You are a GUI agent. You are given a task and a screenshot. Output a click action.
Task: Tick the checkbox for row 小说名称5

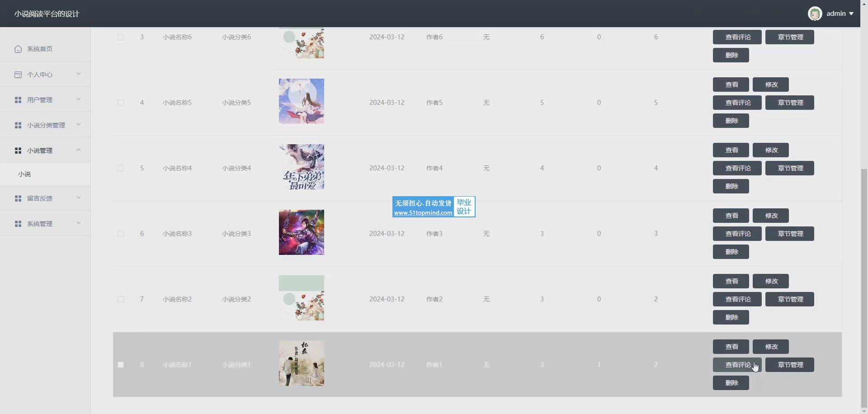point(121,103)
